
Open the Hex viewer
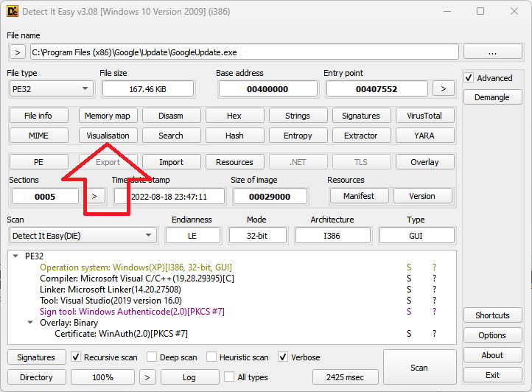235,116
